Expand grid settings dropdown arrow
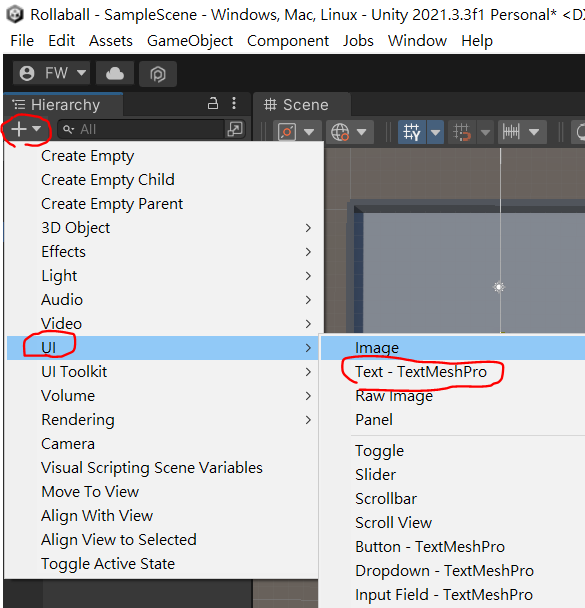The height and width of the screenshot is (608, 585). click(x=435, y=132)
